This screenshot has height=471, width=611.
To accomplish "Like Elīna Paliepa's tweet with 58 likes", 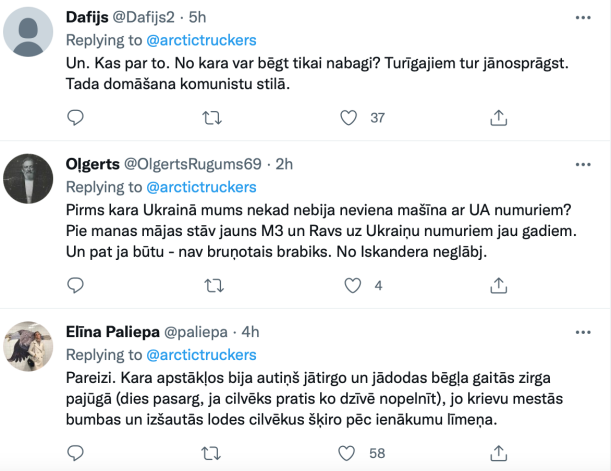I will point(349,452).
